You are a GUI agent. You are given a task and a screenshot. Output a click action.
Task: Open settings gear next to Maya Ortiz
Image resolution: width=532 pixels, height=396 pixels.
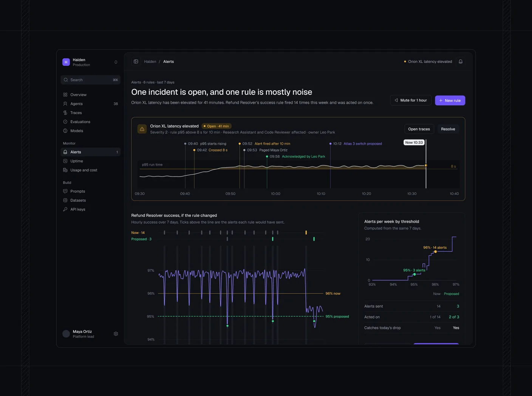[x=116, y=334]
